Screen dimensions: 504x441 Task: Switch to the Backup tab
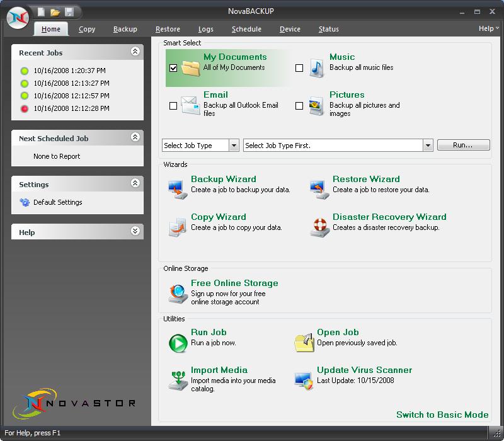125,29
